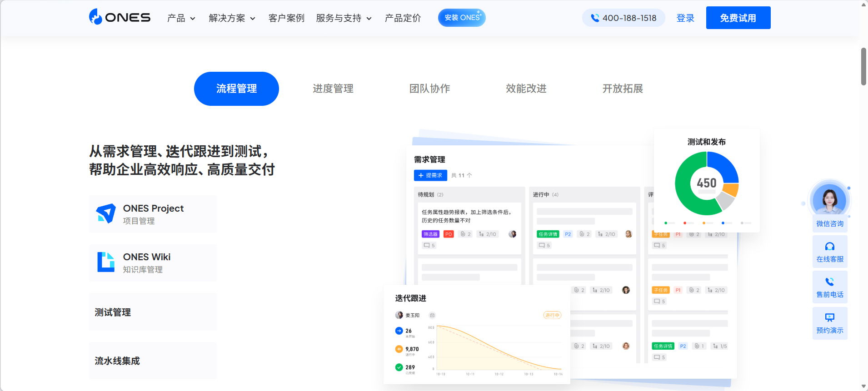Open the ONES Wiki 知识库管理 card
Screen dimensions: 868x391
(x=153, y=262)
